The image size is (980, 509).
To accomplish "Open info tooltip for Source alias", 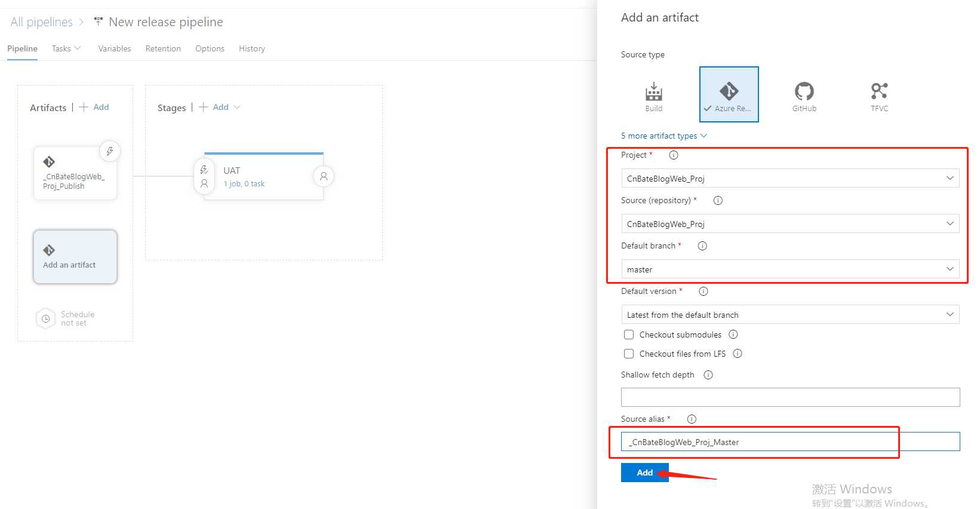I will pyautogui.click(x=692, y=419).
